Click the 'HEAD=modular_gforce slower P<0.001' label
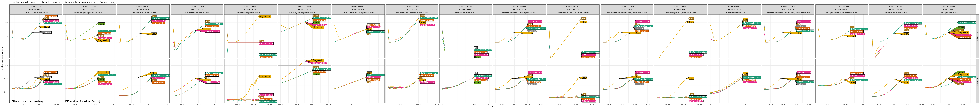 click(81, 101)
